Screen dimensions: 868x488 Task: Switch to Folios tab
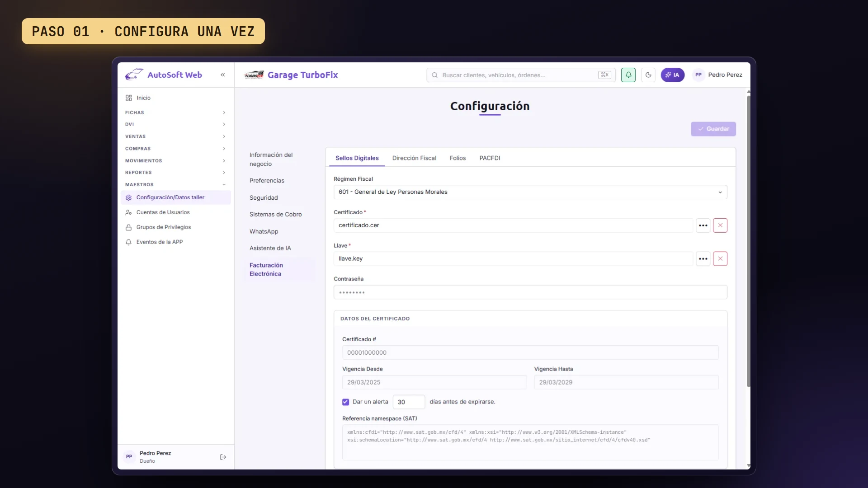[458, 158]
